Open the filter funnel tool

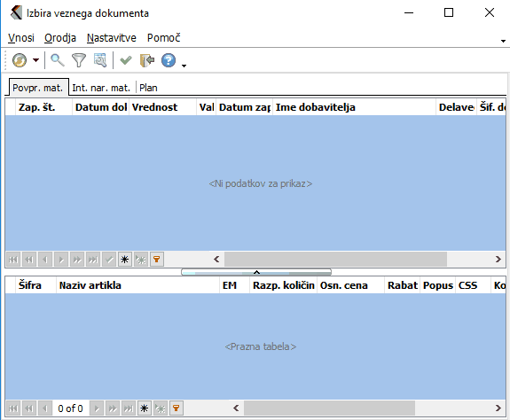click(78, 60)
